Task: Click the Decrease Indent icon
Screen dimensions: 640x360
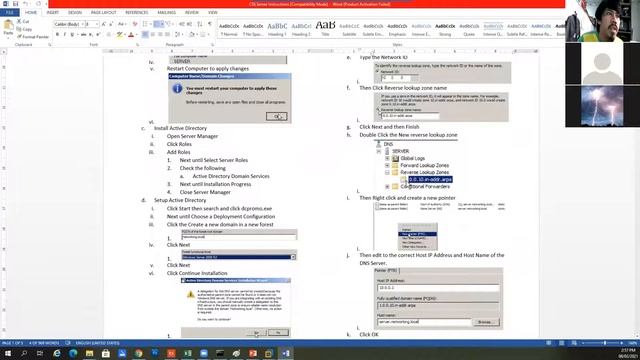Action: click(182, 24)
